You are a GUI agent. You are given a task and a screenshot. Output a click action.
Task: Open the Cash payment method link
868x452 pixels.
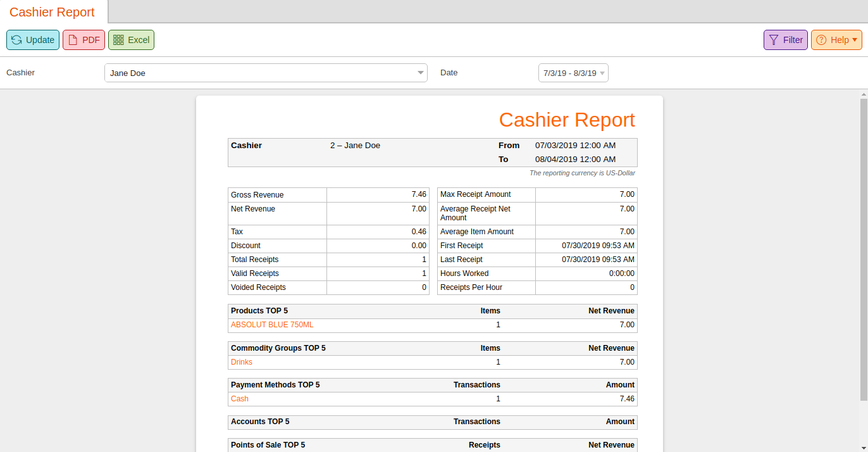[x=240, y=399]
